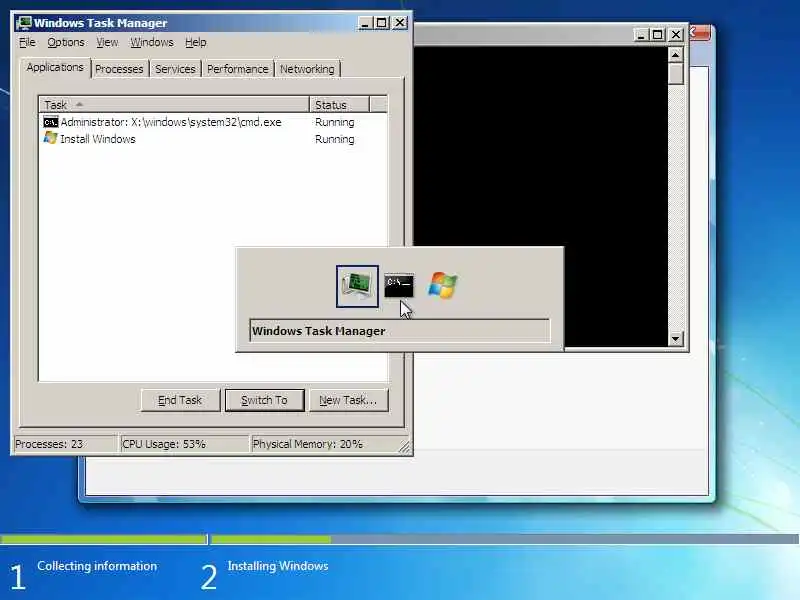The width and height of the screenshot is (800, 600).
Task: Click the Processes: 23 status entry
Action: [65, 444]
